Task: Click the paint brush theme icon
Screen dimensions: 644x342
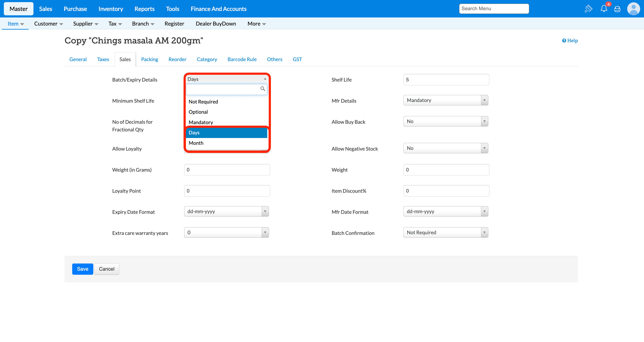Action: click(588, 9)
